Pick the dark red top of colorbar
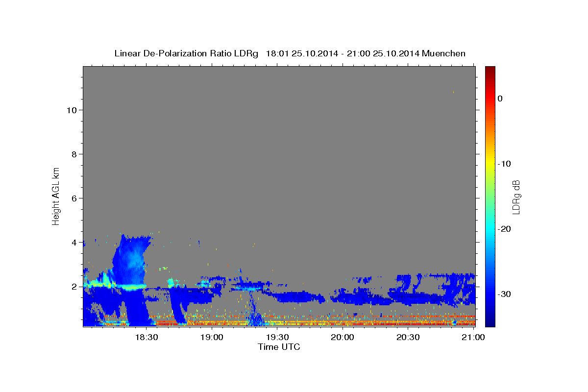The image size is (588, 392). pyautogui.click(x=490, y=71)
